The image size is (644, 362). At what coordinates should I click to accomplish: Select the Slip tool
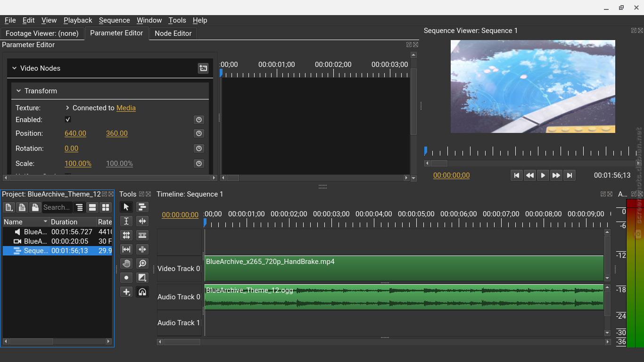point(126,249)
